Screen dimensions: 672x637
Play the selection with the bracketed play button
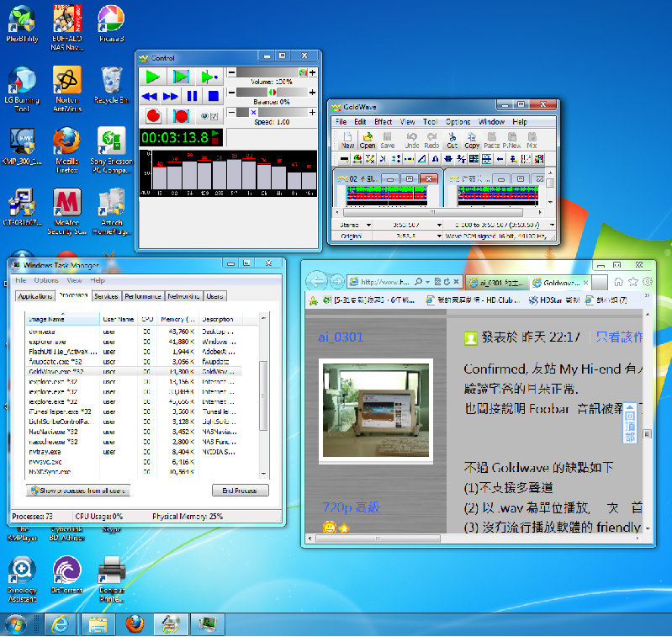[x=181, y=77]
